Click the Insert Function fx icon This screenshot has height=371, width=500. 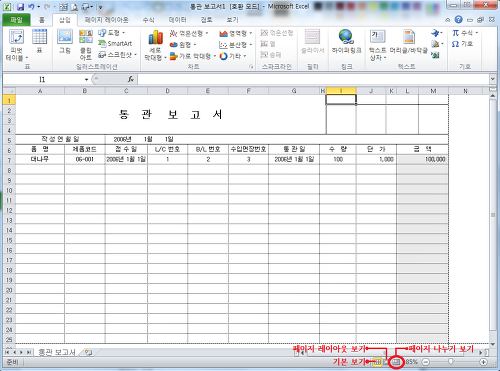point(131,79)
